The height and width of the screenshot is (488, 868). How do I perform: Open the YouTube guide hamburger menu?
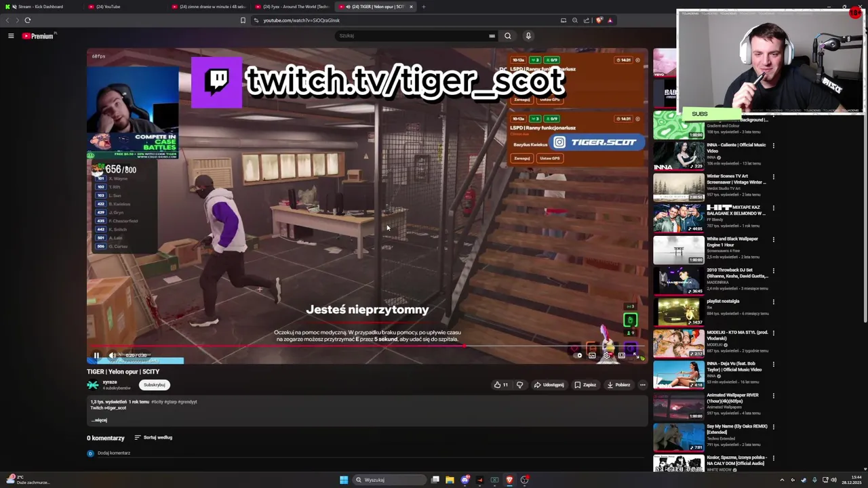coord(11,36)
